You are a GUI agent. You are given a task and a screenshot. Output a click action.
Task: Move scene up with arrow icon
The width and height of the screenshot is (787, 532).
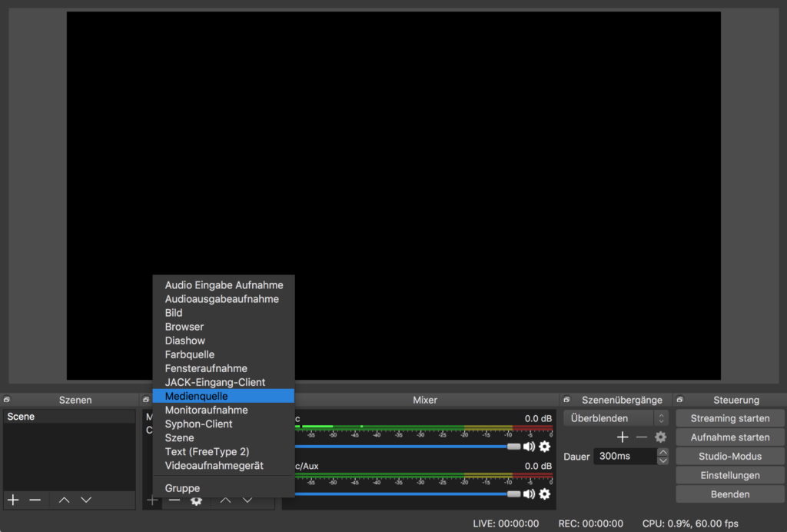[65, 500]
